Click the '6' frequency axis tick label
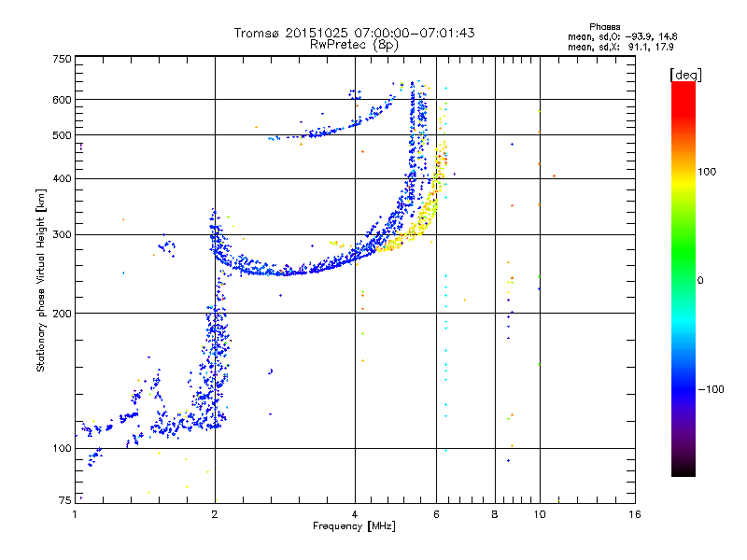747x560 pixels. click(436, 514)
